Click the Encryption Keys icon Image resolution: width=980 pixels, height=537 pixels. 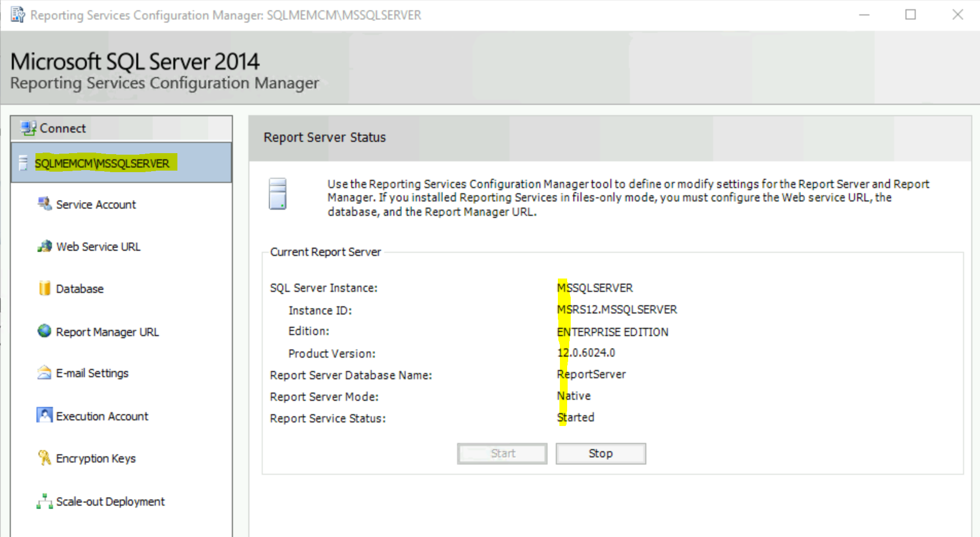[44, 457]
